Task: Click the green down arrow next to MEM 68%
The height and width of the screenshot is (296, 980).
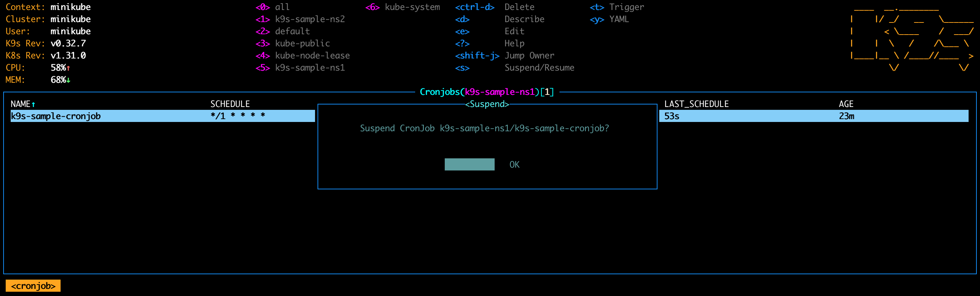Action: [68, 80]
